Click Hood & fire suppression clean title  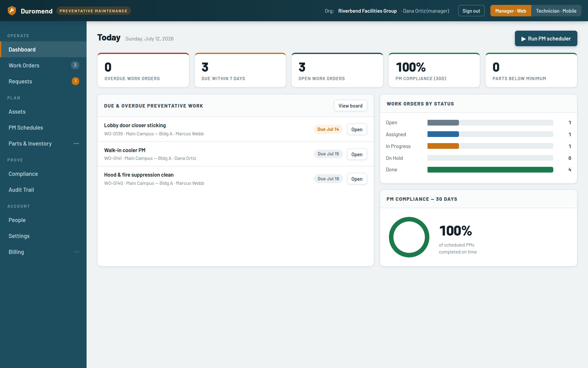pos(139,175)
